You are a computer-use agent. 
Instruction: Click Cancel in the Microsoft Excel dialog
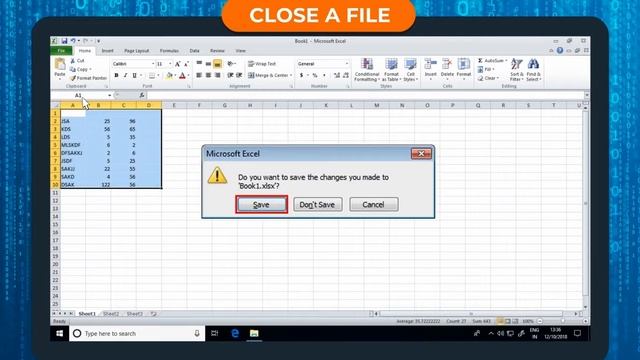pyautogui.click(x=373, y=204)
